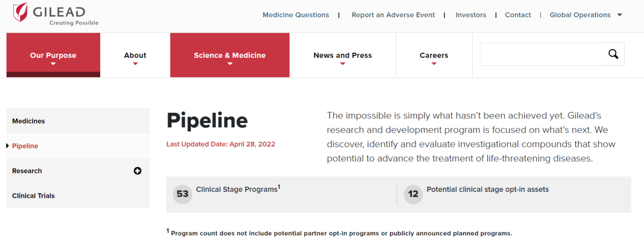
Task: Click the 53 Clinical Stage Programs badge
Action: tap(182, 194)
